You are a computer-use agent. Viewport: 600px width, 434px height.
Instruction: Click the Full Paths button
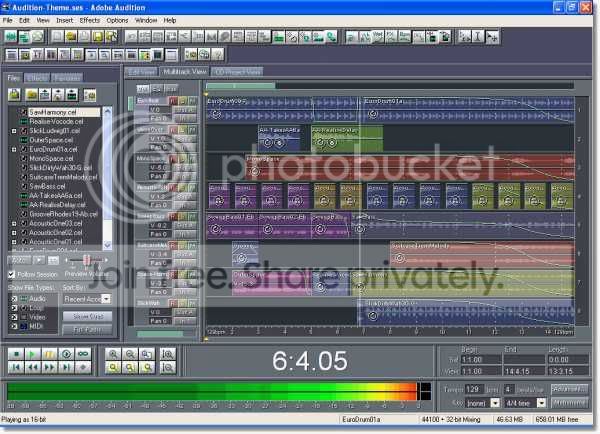[88, 330]
